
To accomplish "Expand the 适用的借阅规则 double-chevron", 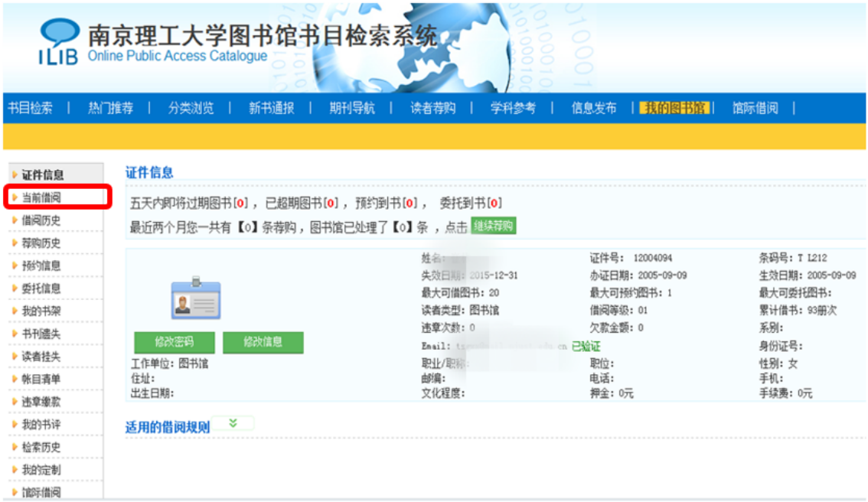I will (x=233, y=423).
